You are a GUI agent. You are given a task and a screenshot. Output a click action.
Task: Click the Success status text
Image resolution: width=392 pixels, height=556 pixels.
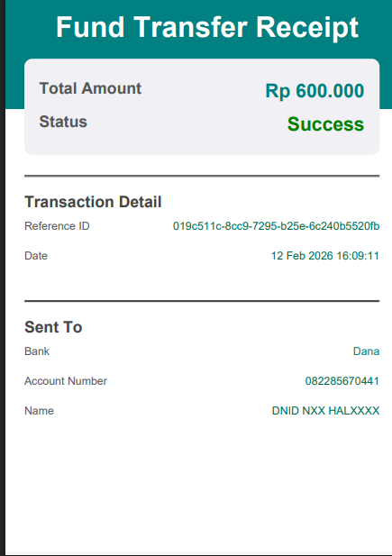coord(325,124)
